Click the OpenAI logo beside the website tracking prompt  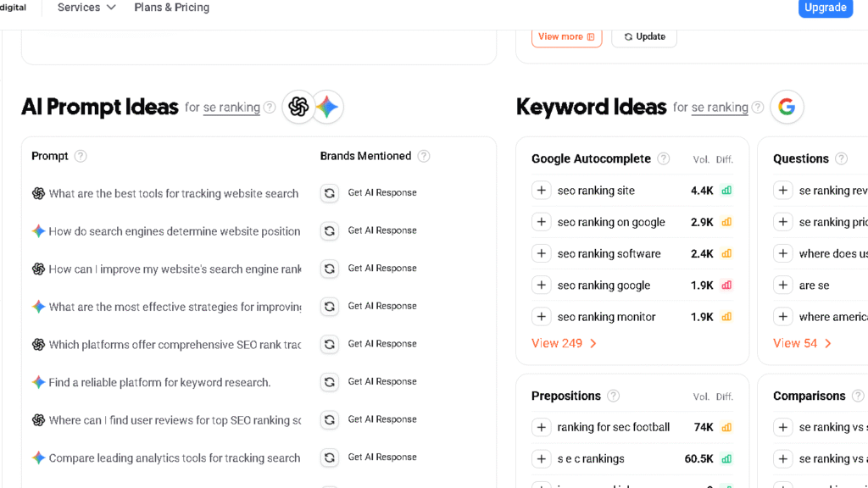[x=38, y=193]
